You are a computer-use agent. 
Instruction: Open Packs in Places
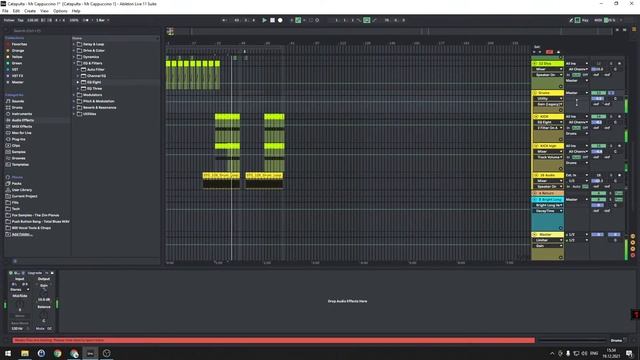coord(16,184)
